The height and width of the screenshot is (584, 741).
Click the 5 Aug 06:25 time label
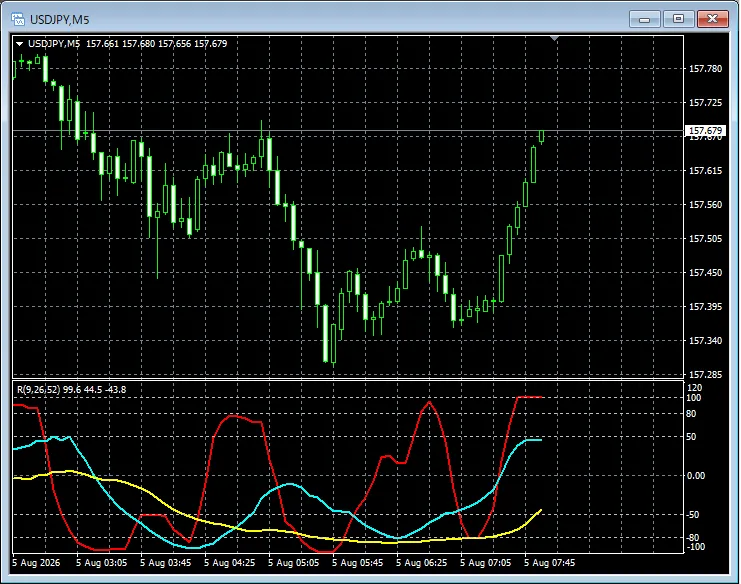(422, 563)
